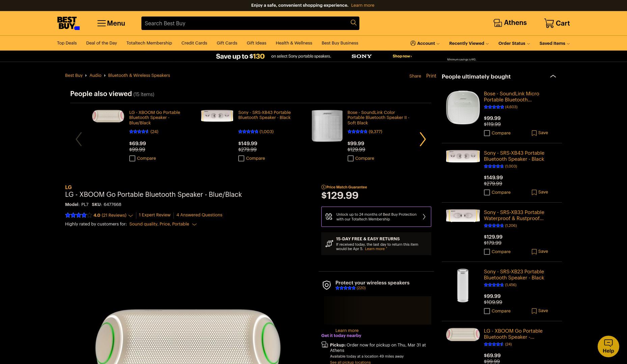Image resolution: width=627 pixels, height=364 pixels.
Task: Expand the Recently Viewed dropdown
Action: click(x=487, y=43)
